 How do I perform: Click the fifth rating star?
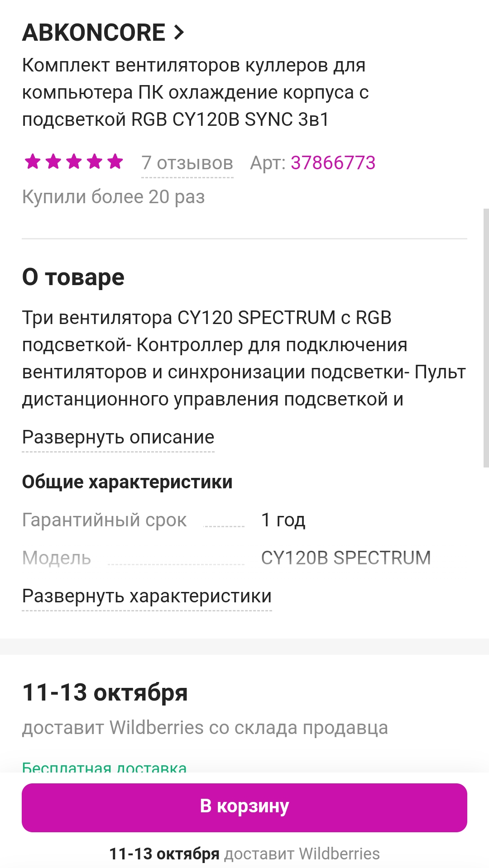click(x=115, y=161)
